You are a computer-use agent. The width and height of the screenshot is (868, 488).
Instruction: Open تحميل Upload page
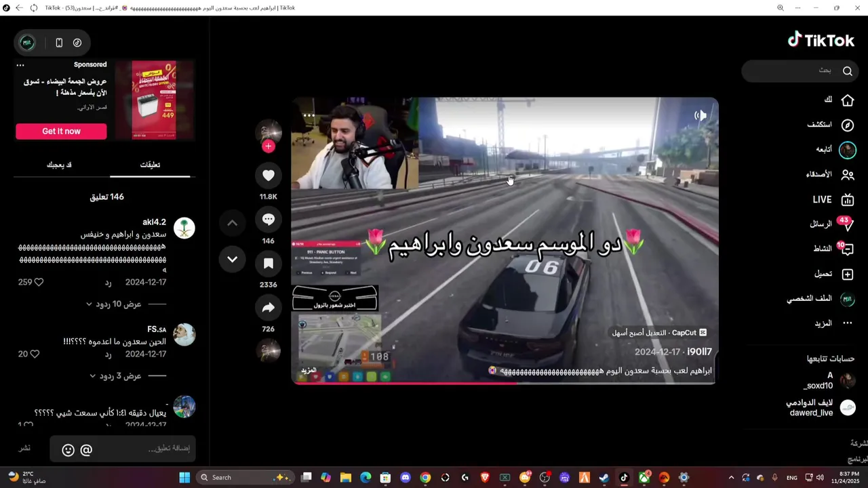pos(833,274)
